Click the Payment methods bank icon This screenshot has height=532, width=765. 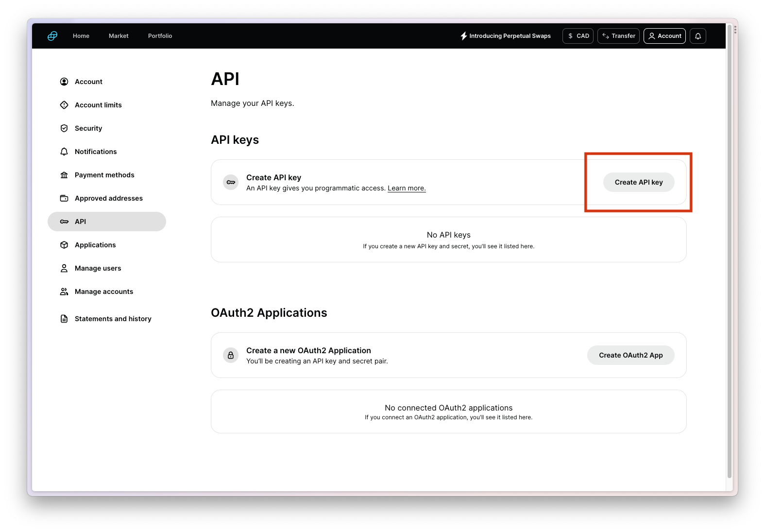[x=64, y=175]
